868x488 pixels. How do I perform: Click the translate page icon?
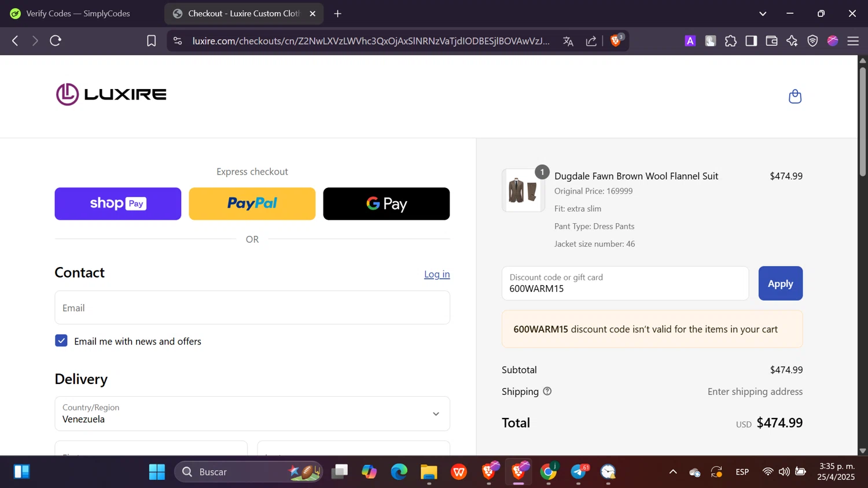[x=568, y=41]
